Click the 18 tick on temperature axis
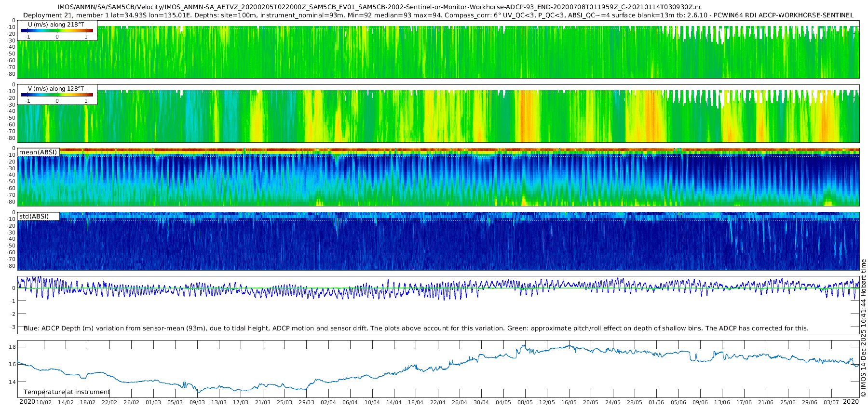This screenshot has height=410, width=868. (x=13, y=347)
